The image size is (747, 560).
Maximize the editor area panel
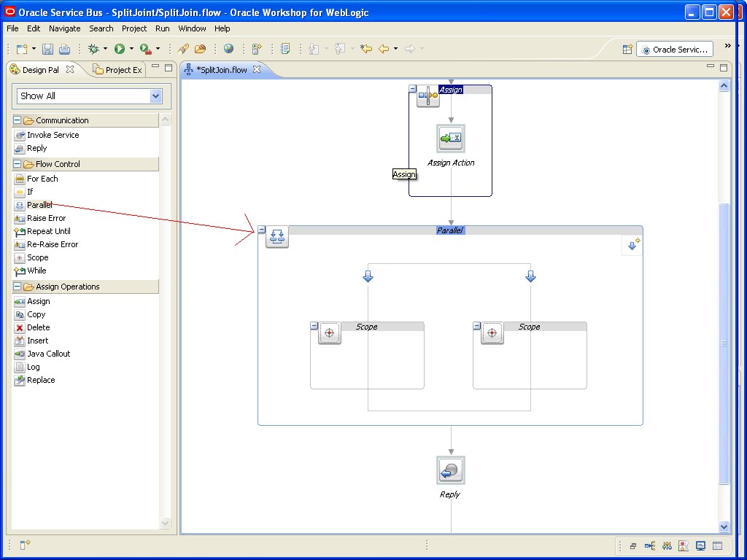[724, 67]
